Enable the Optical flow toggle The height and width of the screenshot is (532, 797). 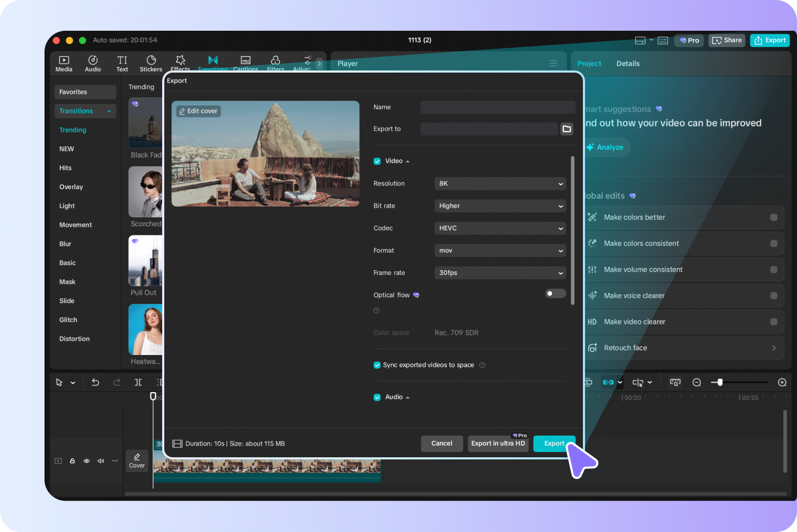555,293
